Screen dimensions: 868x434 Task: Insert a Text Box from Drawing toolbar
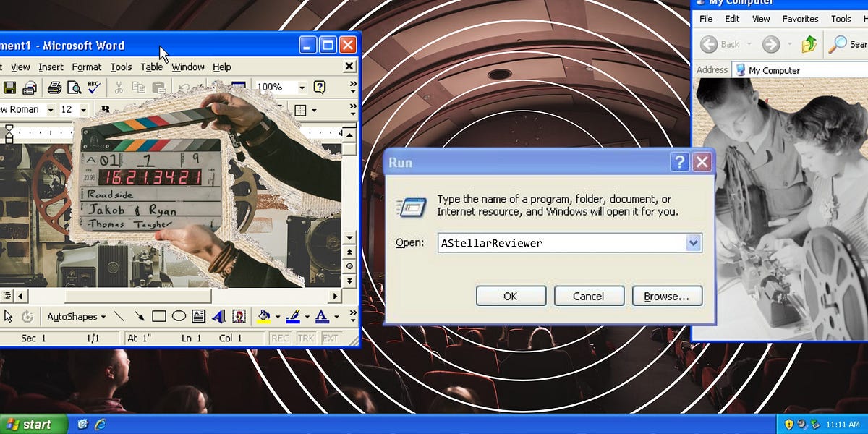(198, 316)
